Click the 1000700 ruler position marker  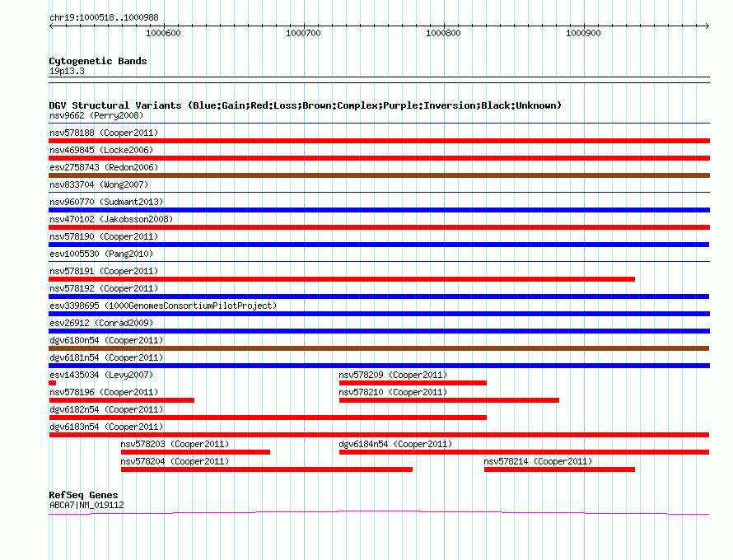(303, 33)
